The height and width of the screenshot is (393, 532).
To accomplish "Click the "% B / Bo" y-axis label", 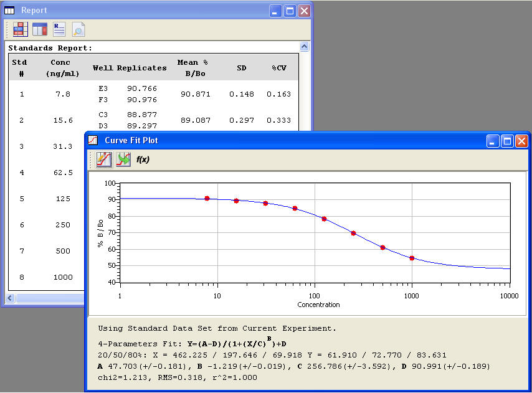I will click(x=100, y=234).
